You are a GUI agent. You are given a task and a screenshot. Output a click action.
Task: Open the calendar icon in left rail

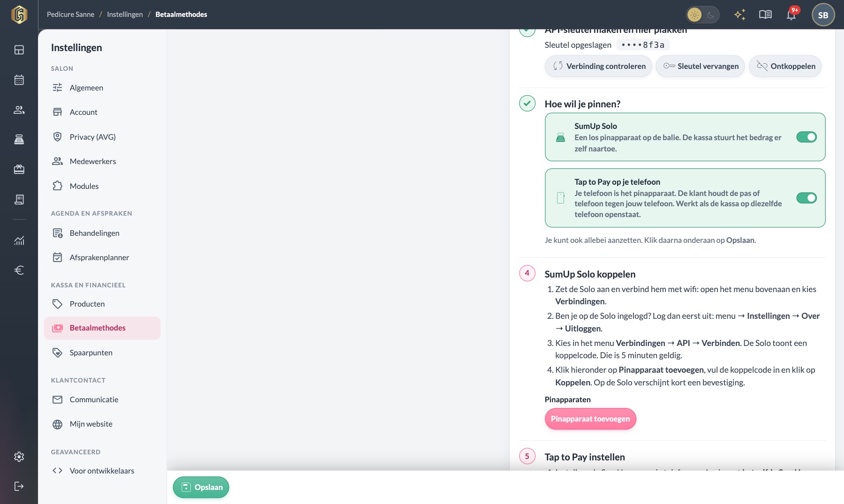19,80
